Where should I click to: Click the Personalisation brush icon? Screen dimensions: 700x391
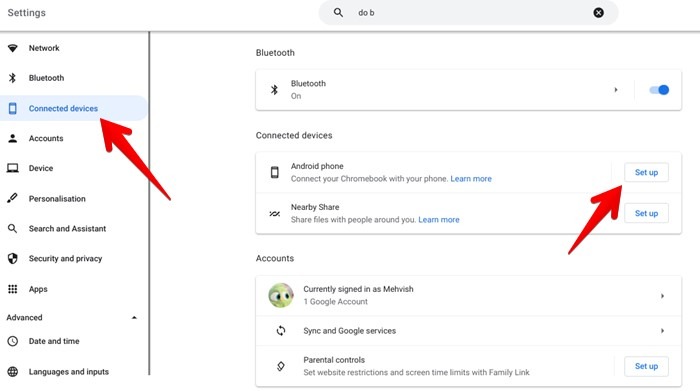(12, 198)
